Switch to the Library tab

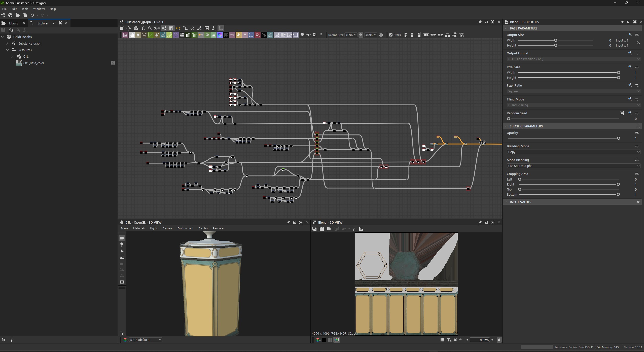(x=13, y=23)
